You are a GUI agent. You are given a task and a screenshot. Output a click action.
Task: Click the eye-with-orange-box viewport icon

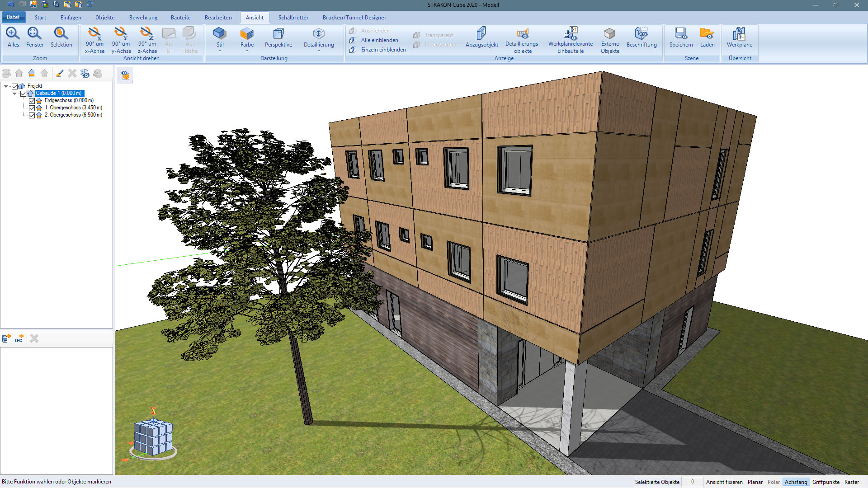tap(125, 76)
